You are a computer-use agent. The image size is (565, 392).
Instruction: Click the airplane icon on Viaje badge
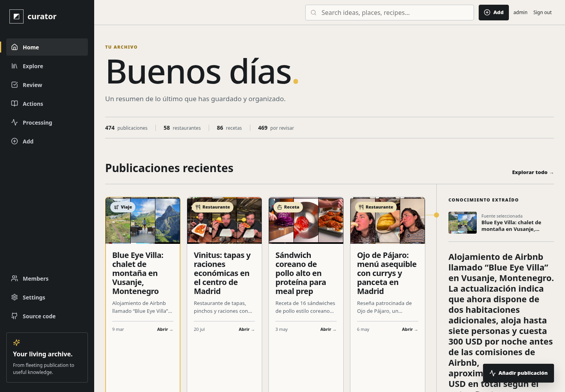[116, 207]
